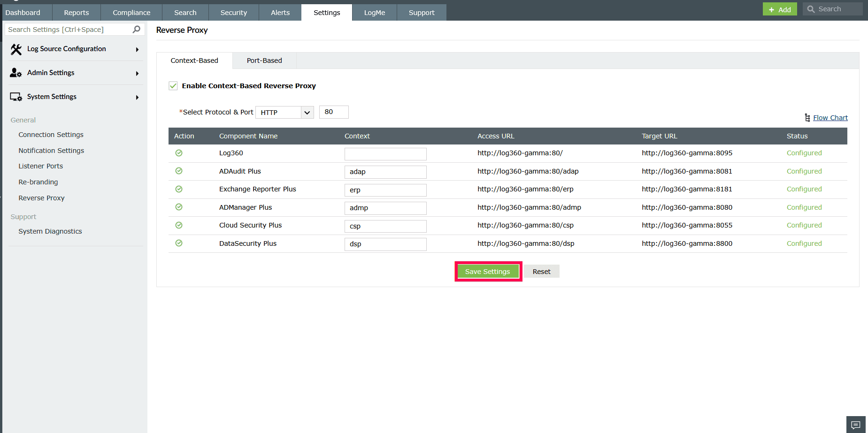
Task: Expand Admin Settings menu arrow
Action: (137, 74)
